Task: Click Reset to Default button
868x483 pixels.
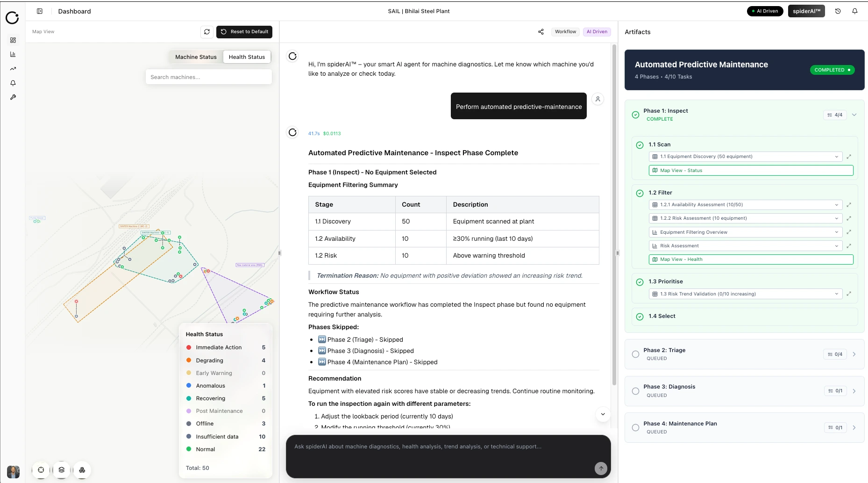Action: click(244, 32)
